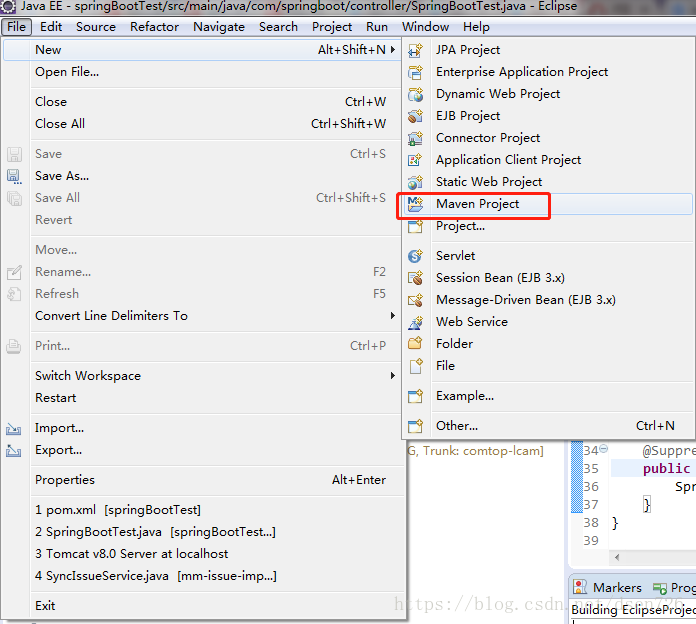This screenshot has width=696, height=624.
Task: Click the Markers view icon
Action: (580, 587)
